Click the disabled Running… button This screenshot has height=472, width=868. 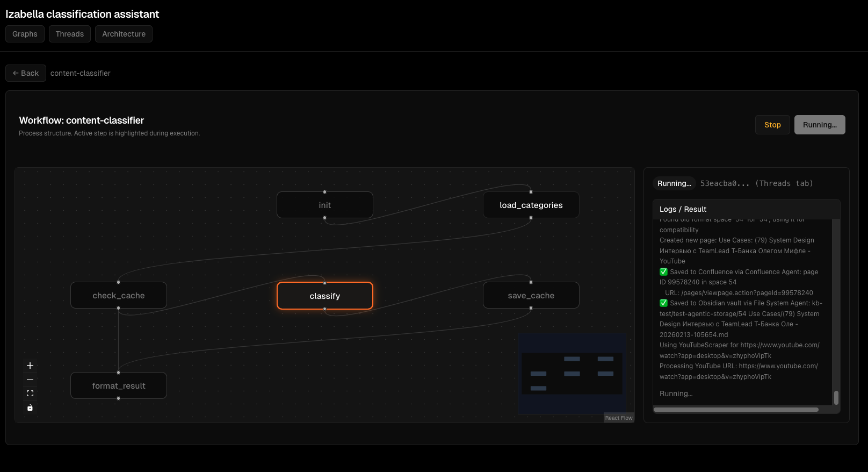(819, 125)
